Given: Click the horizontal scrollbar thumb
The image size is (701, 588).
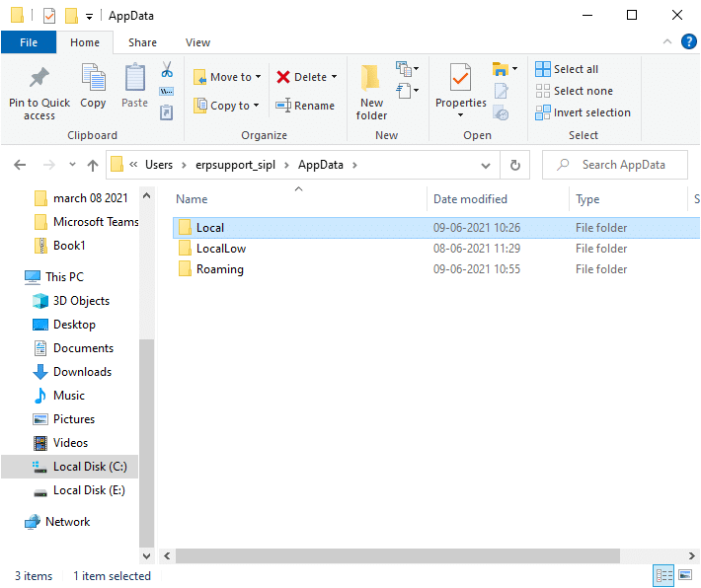Looking at the screenshot, I should [x=398, y=555].
